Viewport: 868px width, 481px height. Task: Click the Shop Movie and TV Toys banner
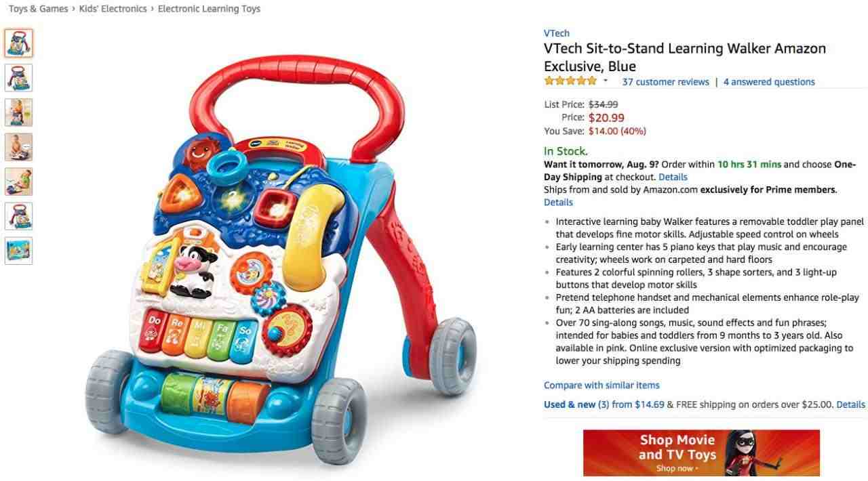coord(701,453)
